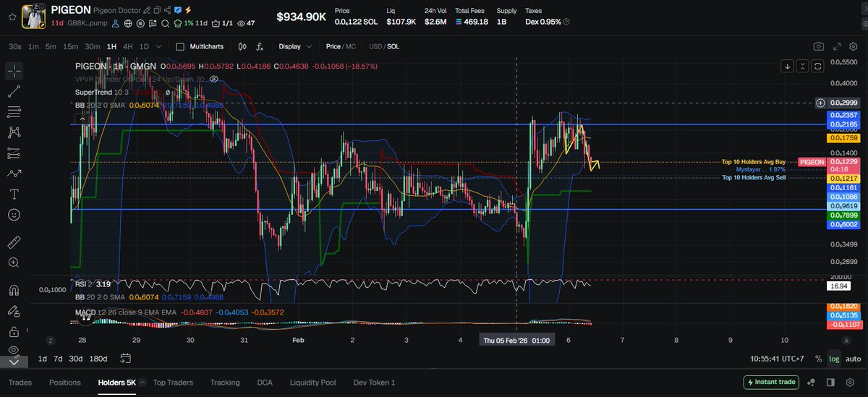
Task: Toggle the Multicharts checkbox
Action: click(180, 46)
